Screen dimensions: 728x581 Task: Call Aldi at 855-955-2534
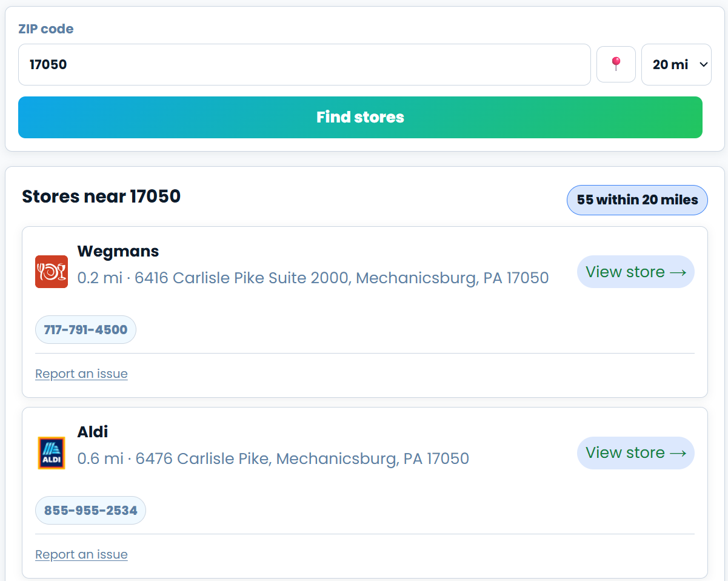coord(91,511)
